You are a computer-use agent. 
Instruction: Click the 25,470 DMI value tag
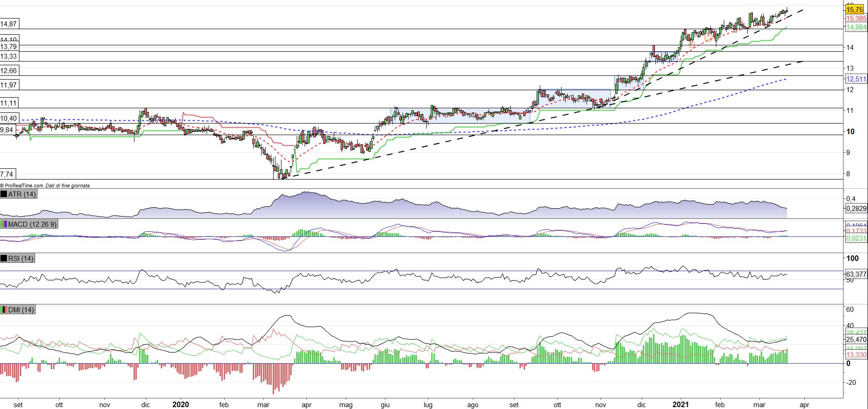tap(856, 340)
